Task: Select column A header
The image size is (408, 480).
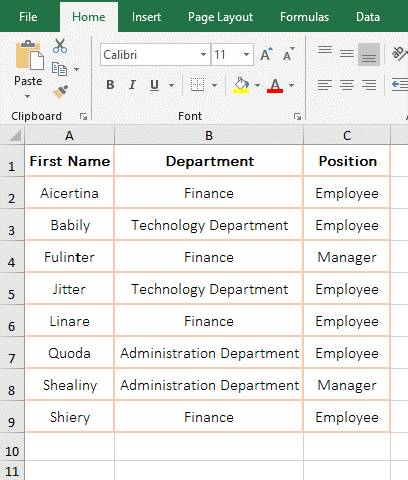Action: tap(69, 136)
